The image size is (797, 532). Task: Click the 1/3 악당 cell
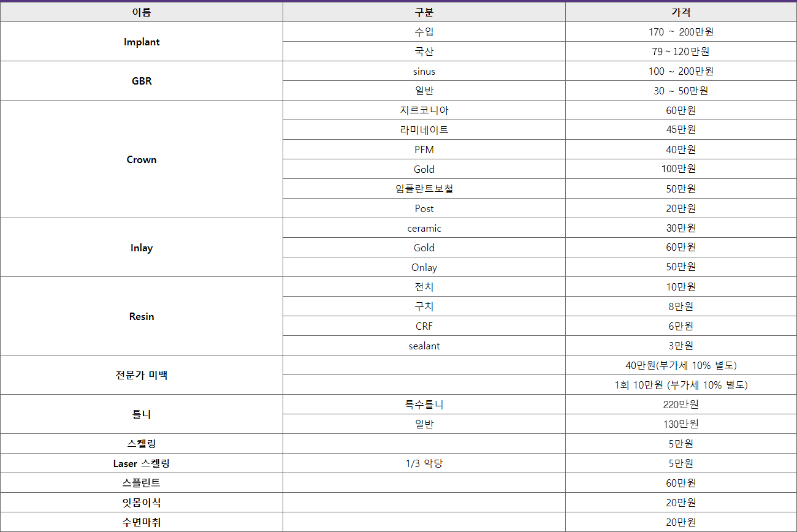point(424,463)
